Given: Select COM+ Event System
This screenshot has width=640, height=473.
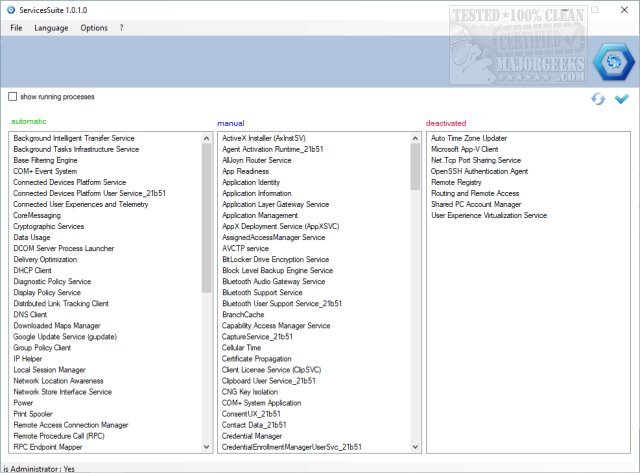Looking at the screenshot, I should 45,171.
